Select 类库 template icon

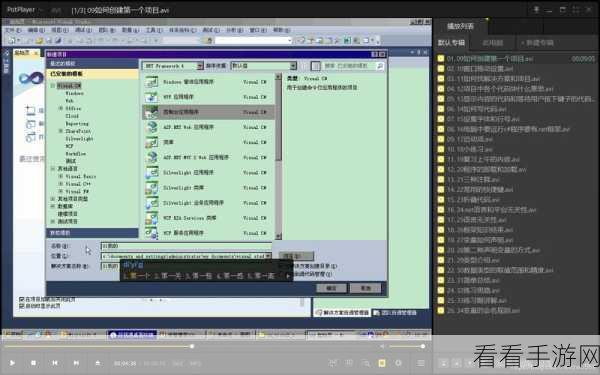click(x=152, y=142)
